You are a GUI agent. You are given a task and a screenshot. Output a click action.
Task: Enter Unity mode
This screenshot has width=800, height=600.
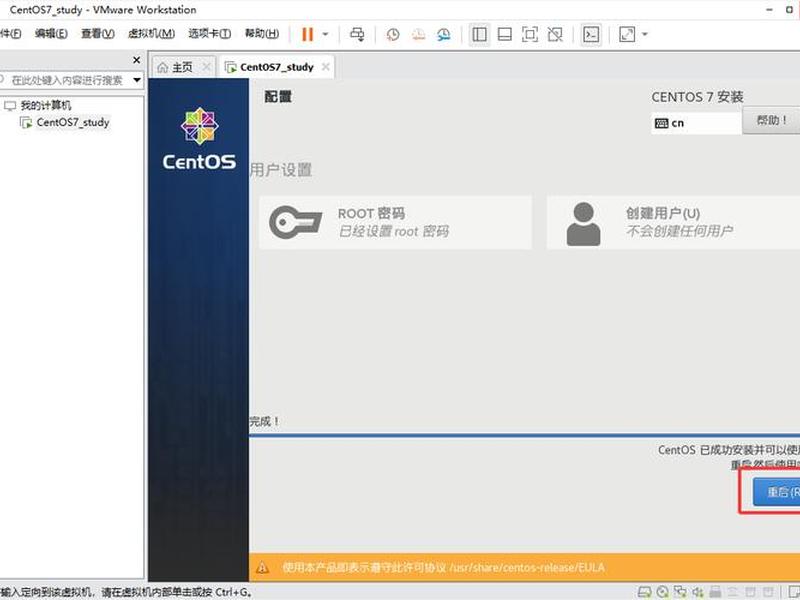555,34
